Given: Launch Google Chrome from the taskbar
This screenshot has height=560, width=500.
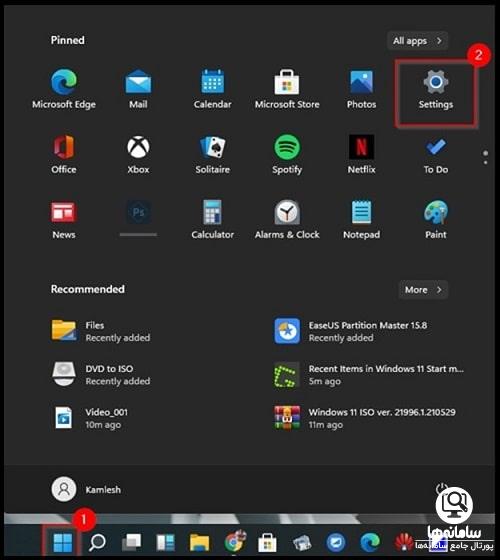Looking at the screenshot, I should click(x=234, y=542).
